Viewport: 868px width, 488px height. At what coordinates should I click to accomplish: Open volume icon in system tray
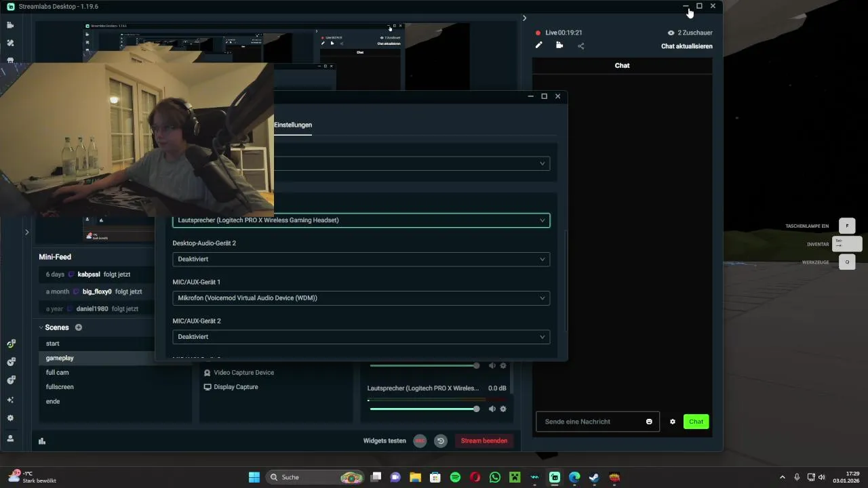point(821,477)
